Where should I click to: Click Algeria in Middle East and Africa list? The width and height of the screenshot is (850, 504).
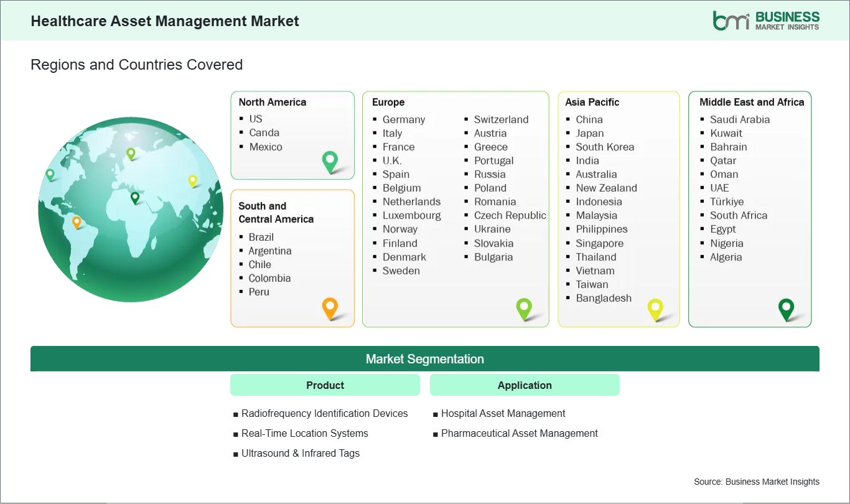(x=726, y=257)
